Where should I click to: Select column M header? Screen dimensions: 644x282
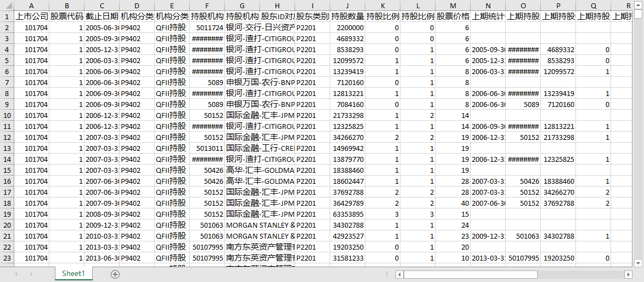click(453, 5)
